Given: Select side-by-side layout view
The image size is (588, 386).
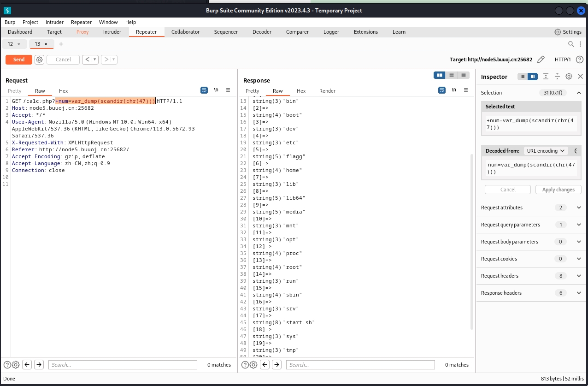Looking at the screenshot, I should pyautogui.click(x=440, y=75).
